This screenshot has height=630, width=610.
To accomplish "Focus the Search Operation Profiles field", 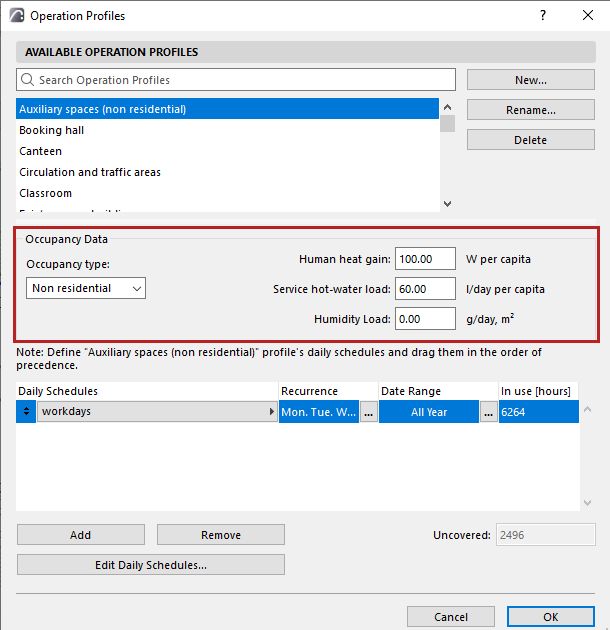I will [236, 80].
